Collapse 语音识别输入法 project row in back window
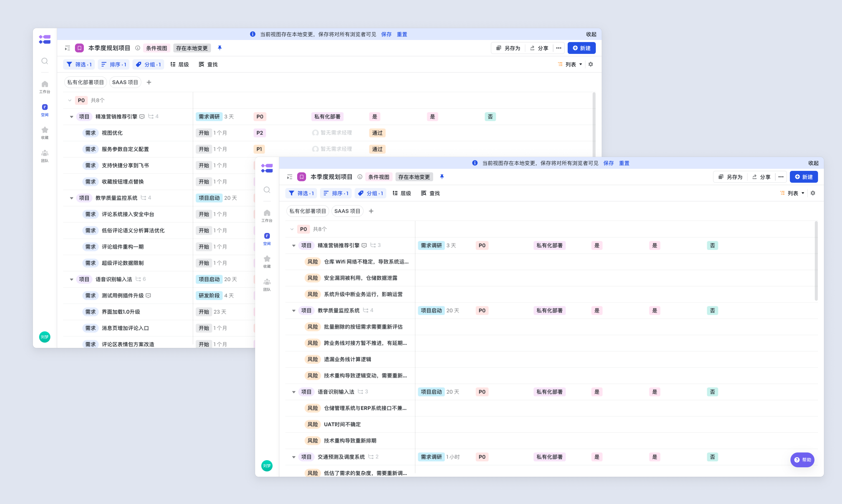 pos(72,280)
